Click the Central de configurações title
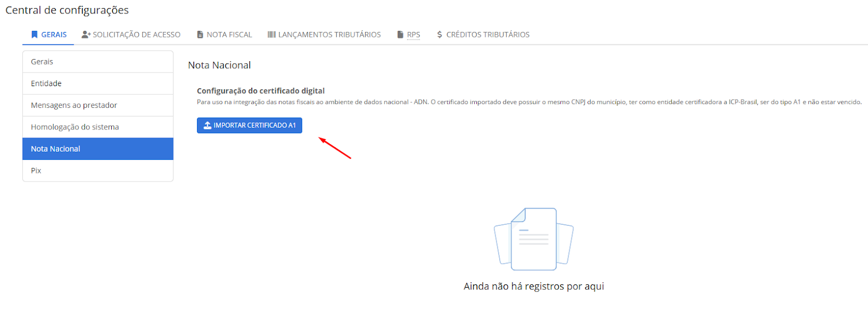Image resolution: width=868 pixels, height=312 pixels. (67, 10)
